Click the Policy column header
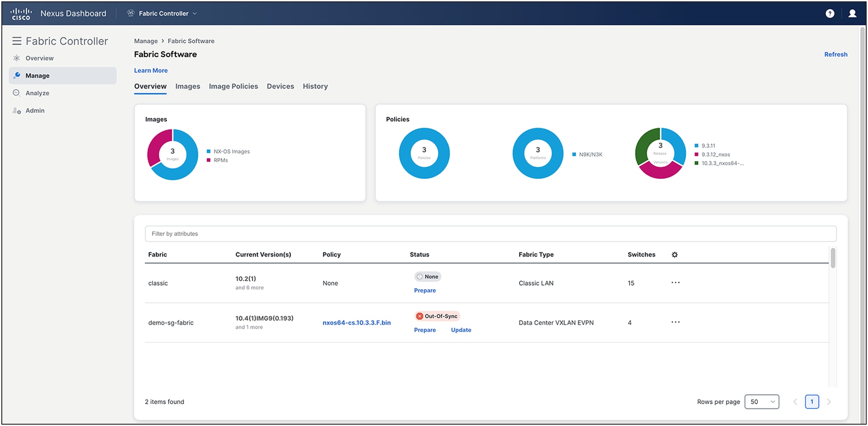 pyautogui.click(x=331, y=255)
